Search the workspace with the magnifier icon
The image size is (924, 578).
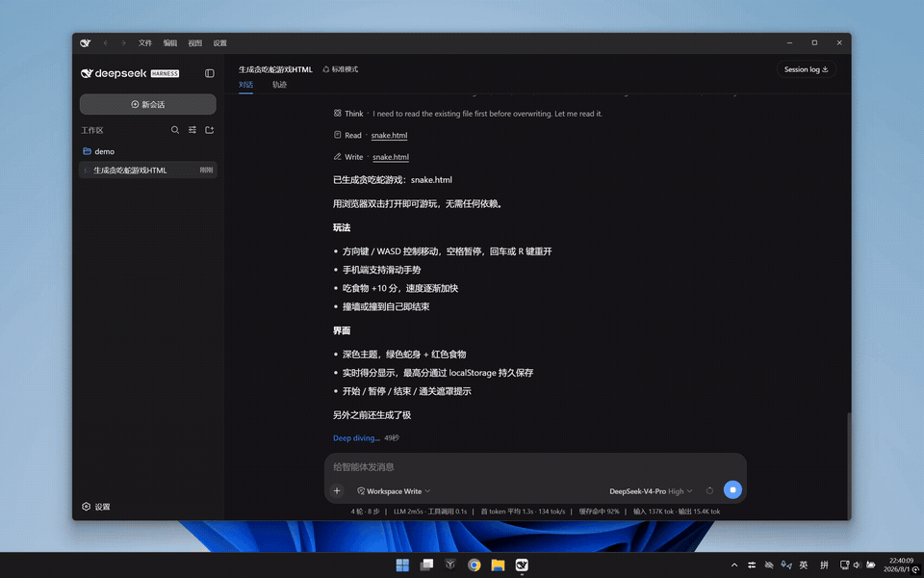point(175,130)
